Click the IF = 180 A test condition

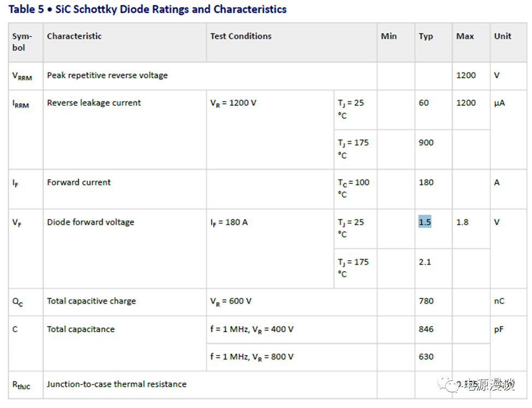(x=229, y=222)
